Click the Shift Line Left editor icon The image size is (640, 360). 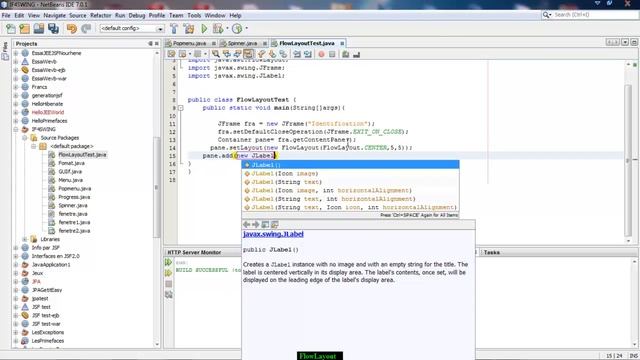click(x=297, y=54)
